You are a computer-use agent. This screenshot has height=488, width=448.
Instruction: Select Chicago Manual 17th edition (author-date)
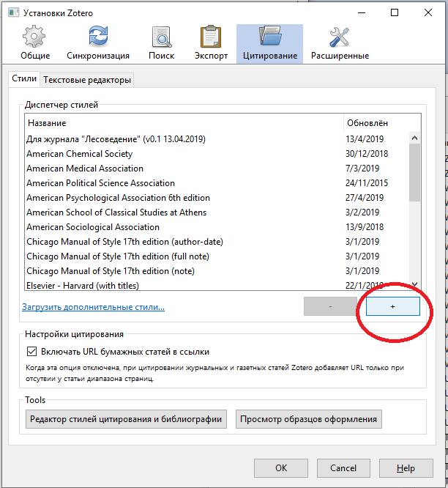tap(217, 242)
